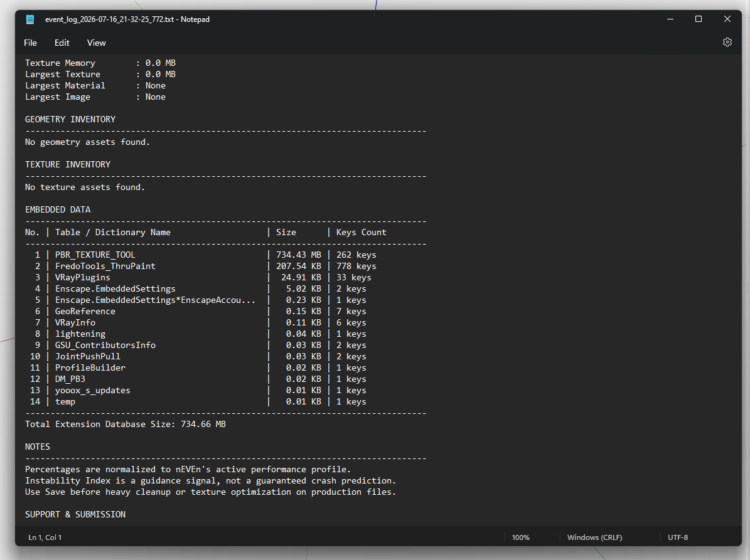Click GSU_ContributorsInfo text
This screenshot has height=560, width=750.
105,345
